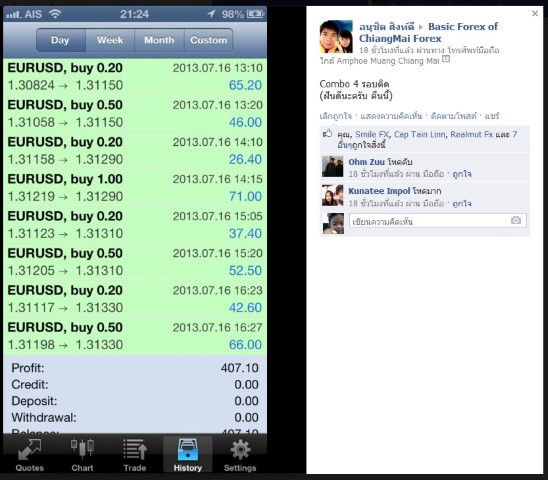This screenshot has height=480, width=548.
Task: Switch to the Week period segment
Action: pos(110,40)
